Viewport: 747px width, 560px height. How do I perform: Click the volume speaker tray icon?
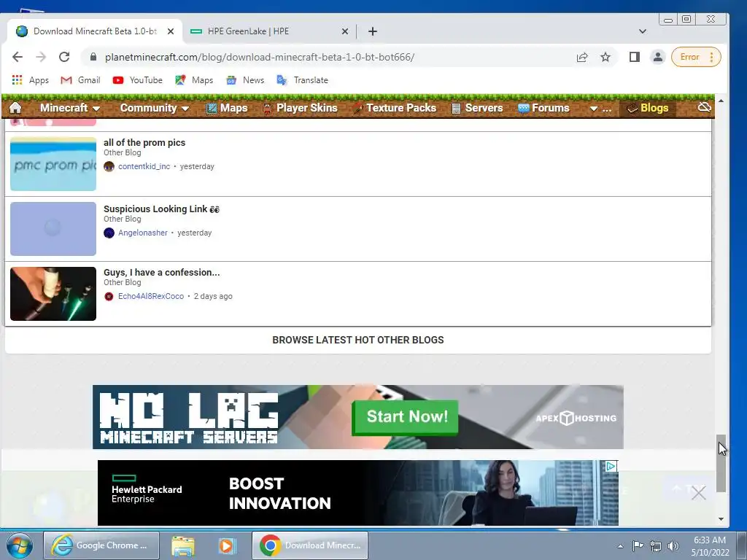coord(673,546)
